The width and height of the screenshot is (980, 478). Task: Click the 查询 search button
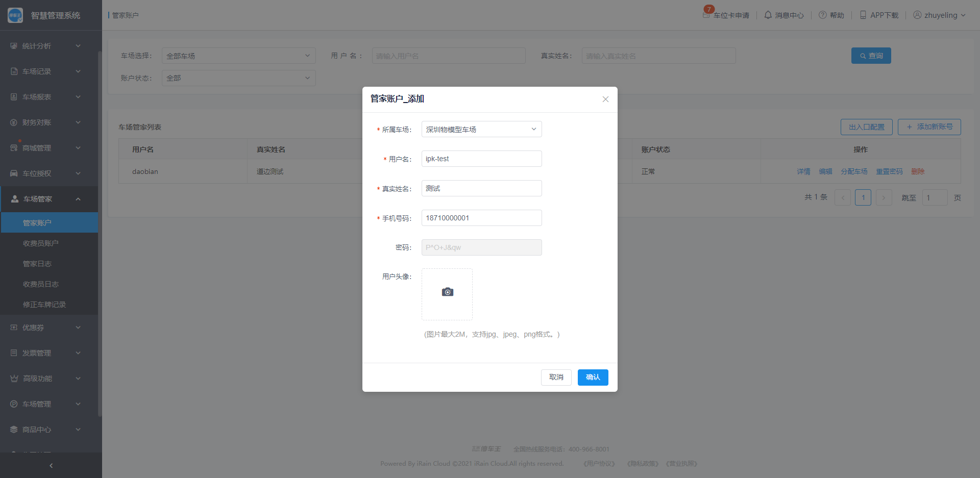871,56
